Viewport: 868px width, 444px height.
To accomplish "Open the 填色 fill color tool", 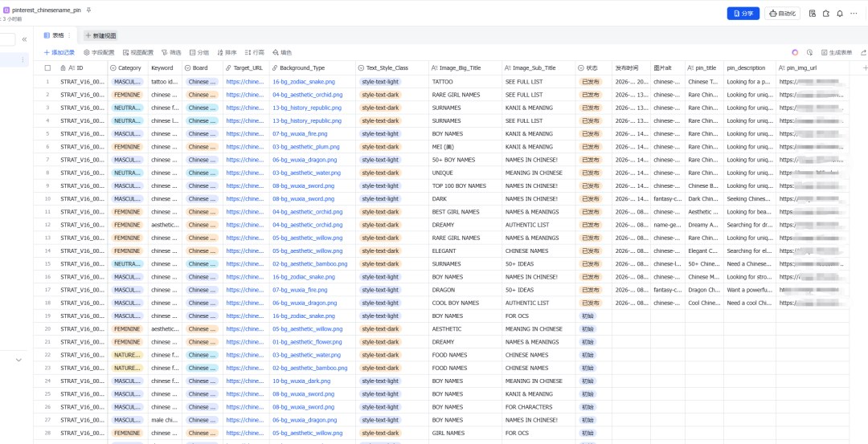I will coord(281,52).
